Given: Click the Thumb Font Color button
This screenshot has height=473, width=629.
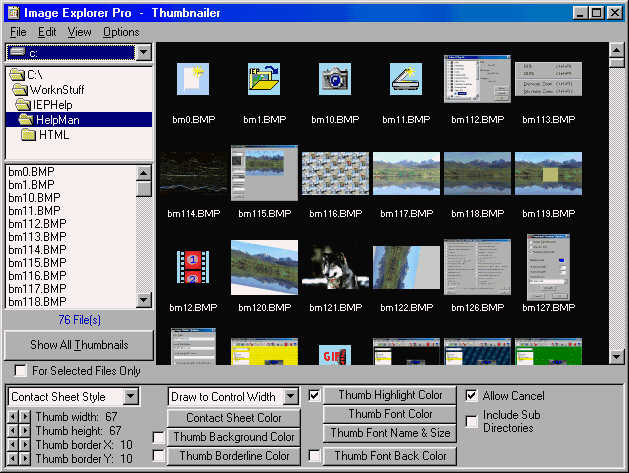Looking at the screenshot, I should click(390, 414).
